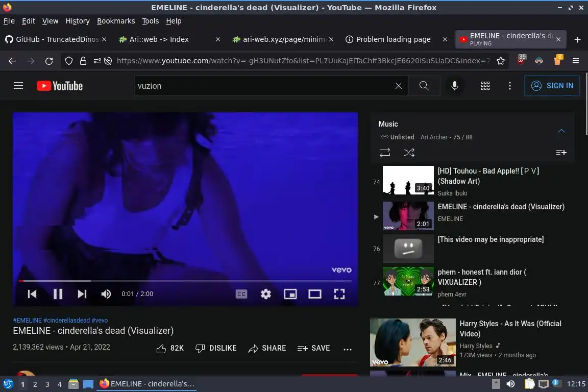Open the file manager taskbar icon
Viewport: 588px width, 392px height.
(x=73, y=384)
